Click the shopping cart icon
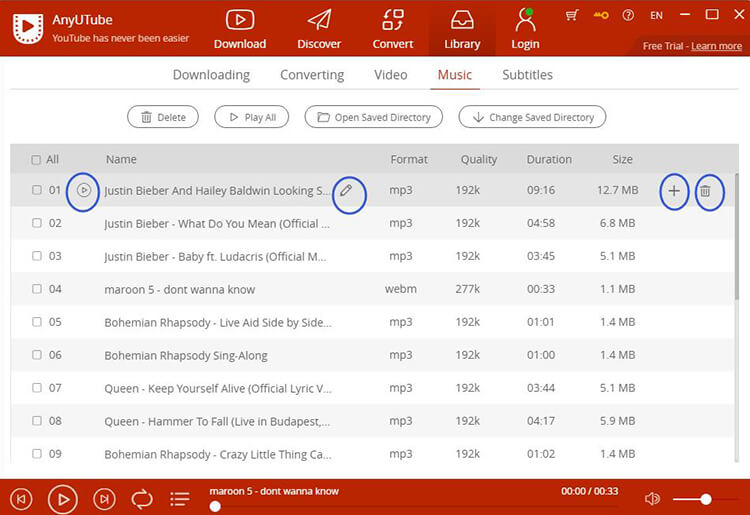 point(571,15)
